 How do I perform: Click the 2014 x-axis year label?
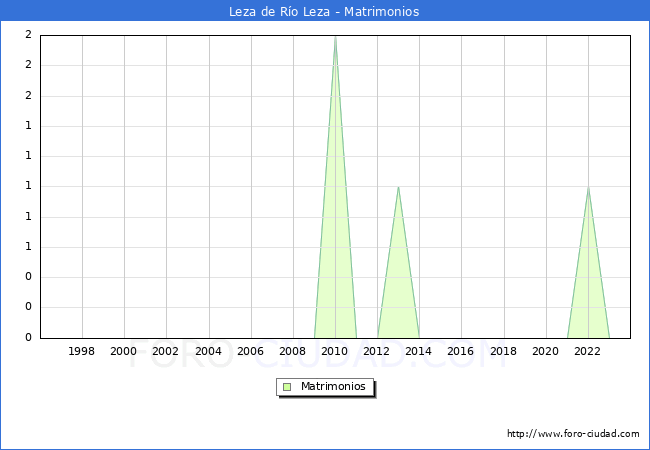coord(419,351)
